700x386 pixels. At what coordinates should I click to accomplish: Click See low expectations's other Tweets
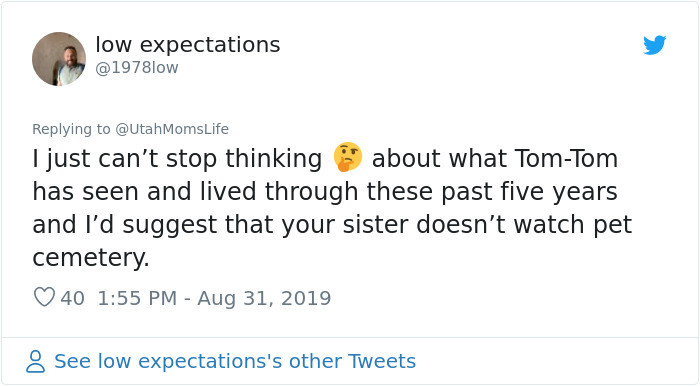click(235, 361)
